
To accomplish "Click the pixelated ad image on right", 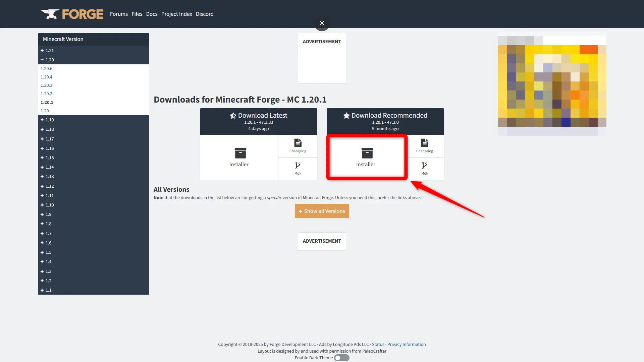I will coord(552,84).
